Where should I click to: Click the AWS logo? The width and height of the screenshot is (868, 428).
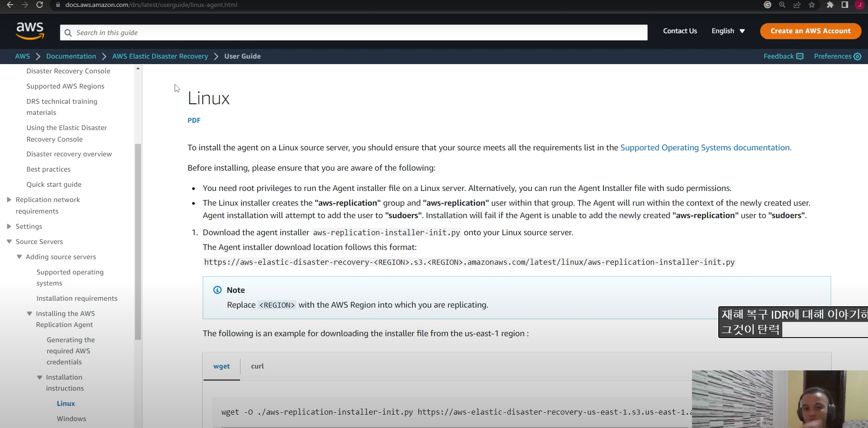30,31
